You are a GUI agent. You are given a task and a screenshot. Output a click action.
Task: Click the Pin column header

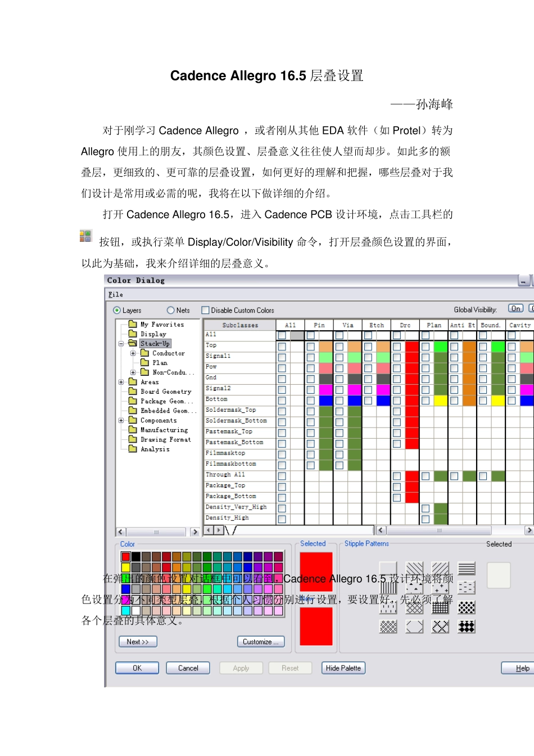[x=319, y=325]
